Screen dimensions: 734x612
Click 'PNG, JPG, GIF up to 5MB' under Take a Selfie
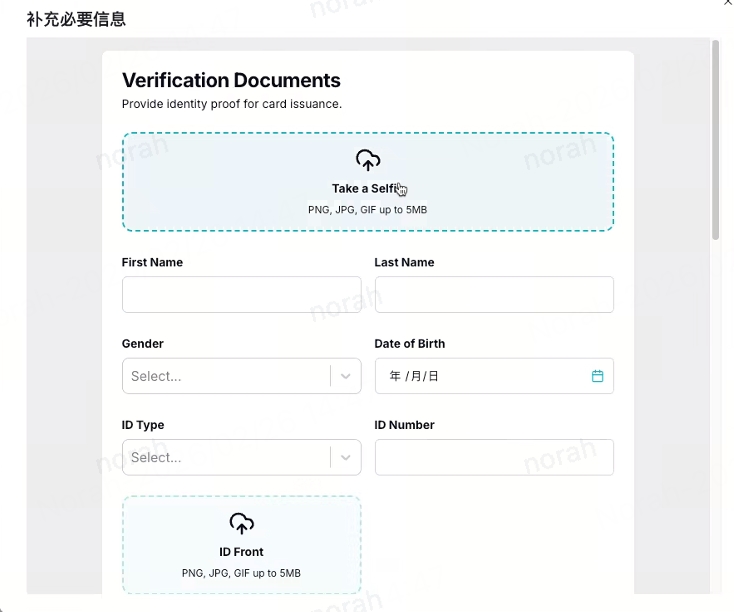coord(367,210)
